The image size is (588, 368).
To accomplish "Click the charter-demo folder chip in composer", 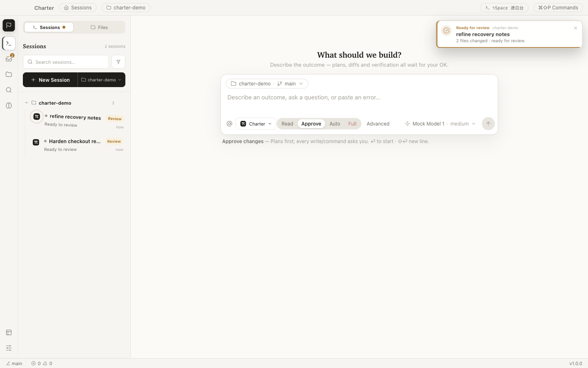I will coord(251,84).
